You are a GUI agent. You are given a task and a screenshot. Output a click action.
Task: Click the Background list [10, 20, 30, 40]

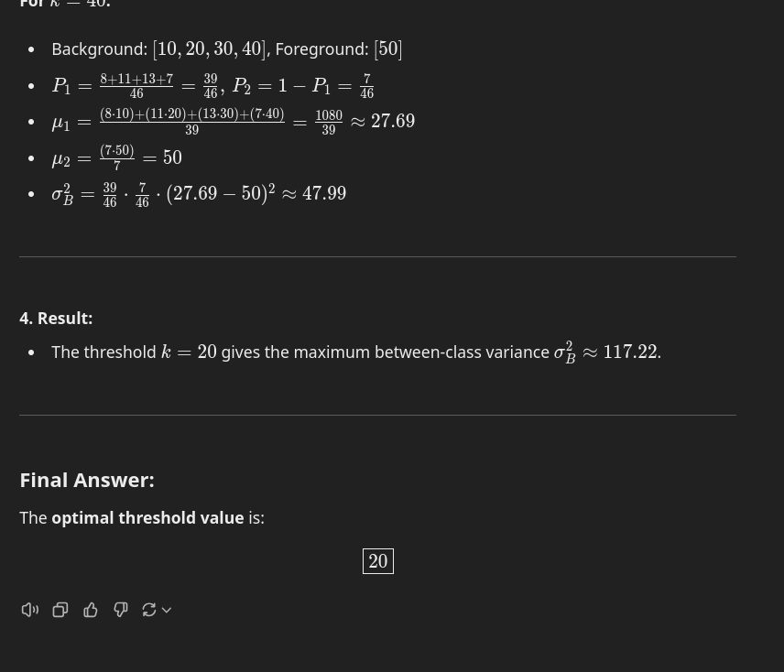(210, 49)
